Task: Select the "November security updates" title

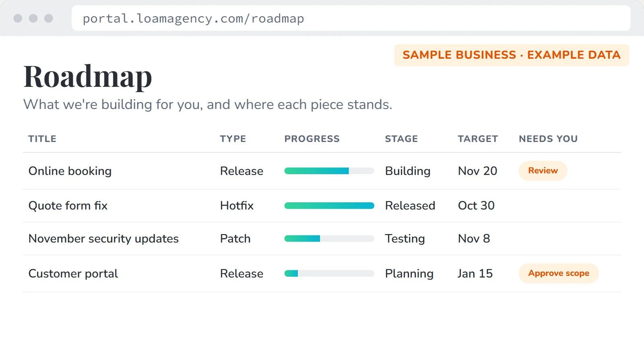Action: tap(103, 239)
